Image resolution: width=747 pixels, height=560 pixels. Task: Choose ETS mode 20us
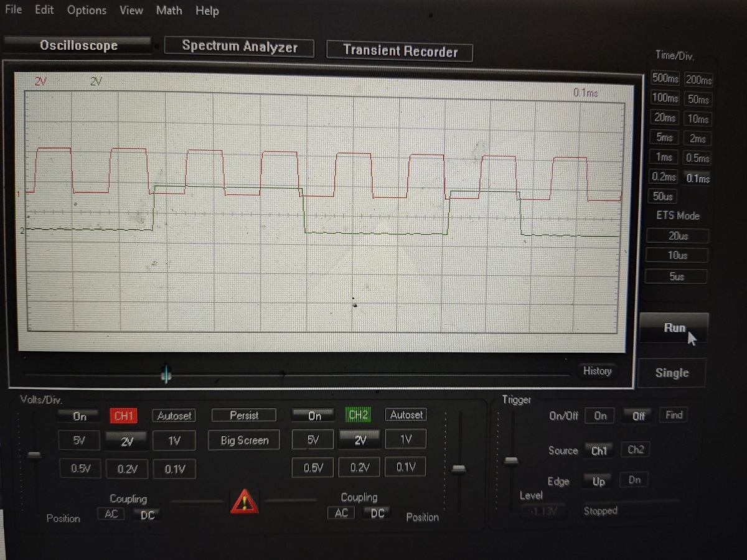(x=677, y=236)
